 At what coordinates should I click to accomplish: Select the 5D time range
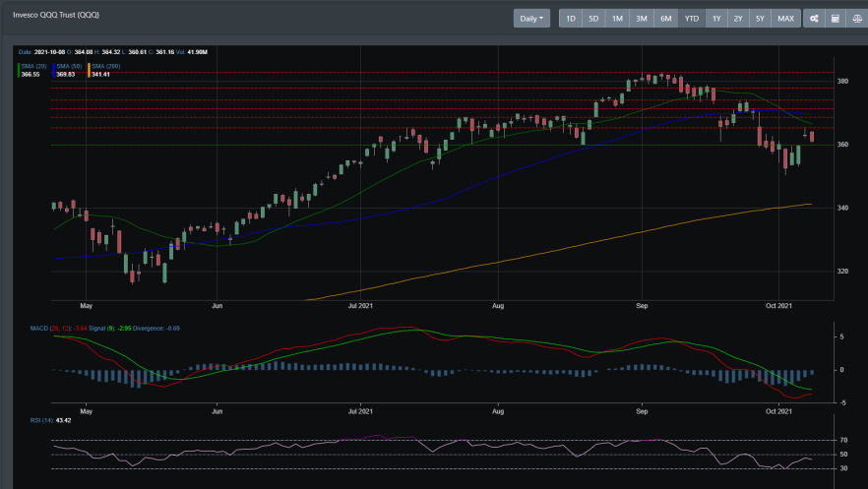tap(593, 19)
